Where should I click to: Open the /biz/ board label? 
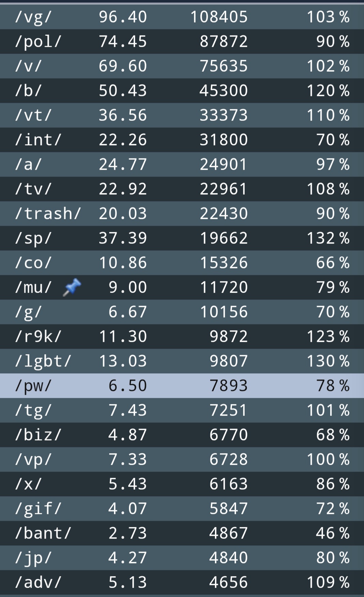click(38, 435)
